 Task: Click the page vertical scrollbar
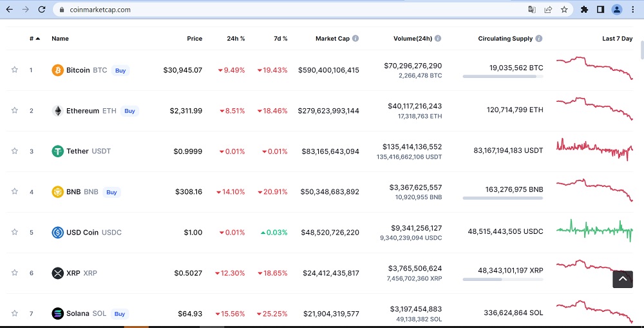pos(642,49)
